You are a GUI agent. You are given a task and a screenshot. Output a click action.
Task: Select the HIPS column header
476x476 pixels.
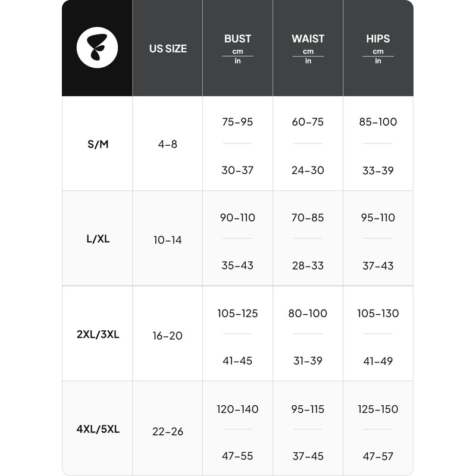click(x=378, y=39)
